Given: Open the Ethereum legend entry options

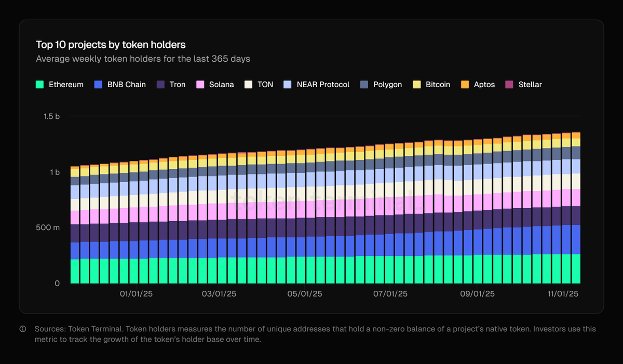Looking at the screenshot, I should (60, 84).
